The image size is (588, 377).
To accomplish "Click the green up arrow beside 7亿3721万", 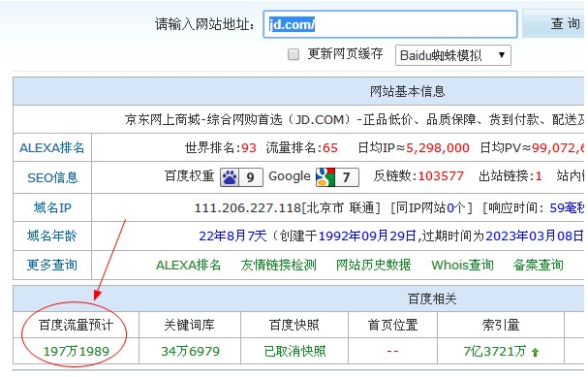I will coord(535,352).
